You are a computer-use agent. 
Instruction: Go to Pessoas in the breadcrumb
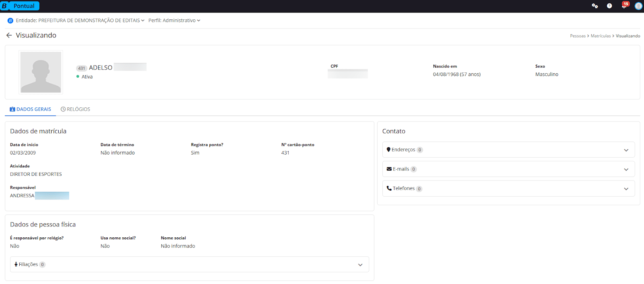pyautogui.click(x=578, y=36)
